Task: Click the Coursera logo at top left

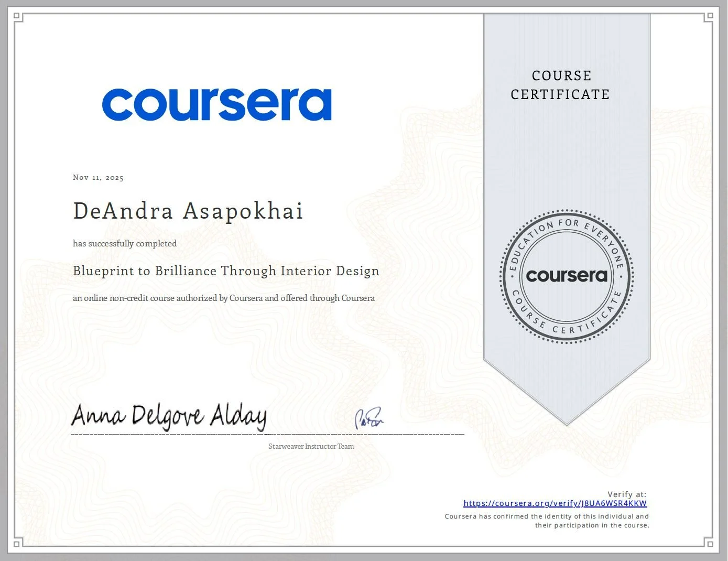Action: click(x=218, y=104)
